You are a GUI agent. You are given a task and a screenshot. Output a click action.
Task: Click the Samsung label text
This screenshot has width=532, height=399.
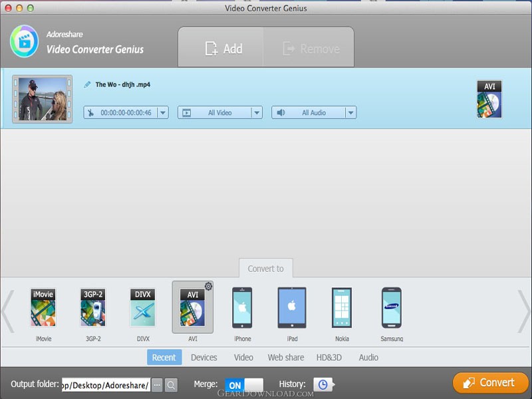pos(392,338)
